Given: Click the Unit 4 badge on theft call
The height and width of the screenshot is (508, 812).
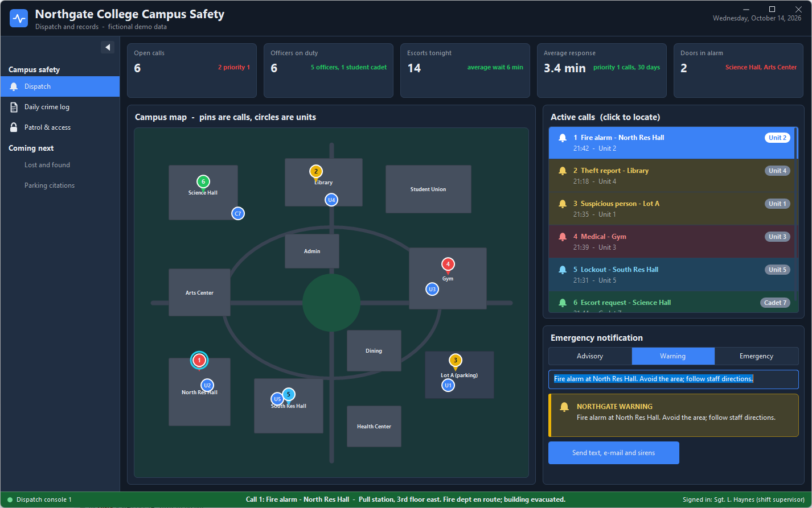Looking at the screenshot, I should point(777,171).
